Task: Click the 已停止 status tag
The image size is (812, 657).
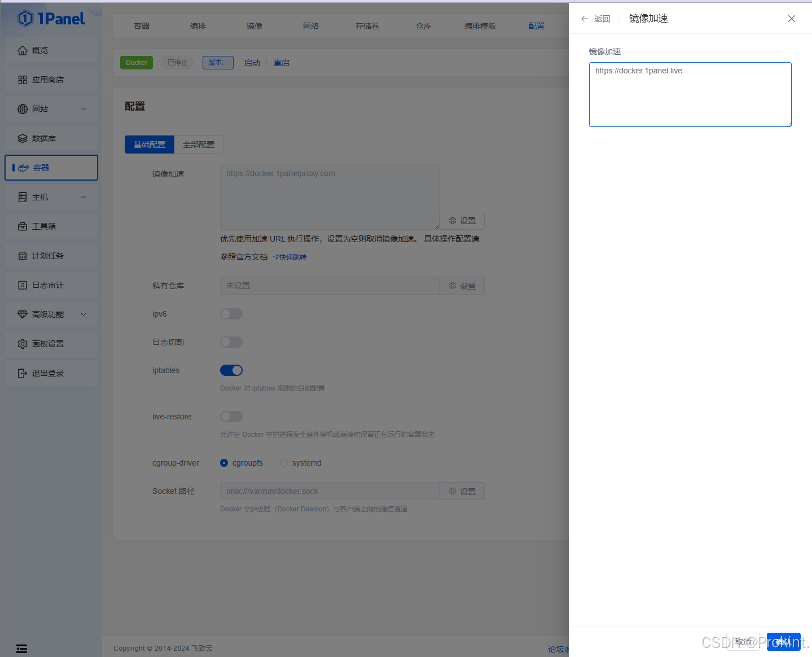Action: click(178, 63)
